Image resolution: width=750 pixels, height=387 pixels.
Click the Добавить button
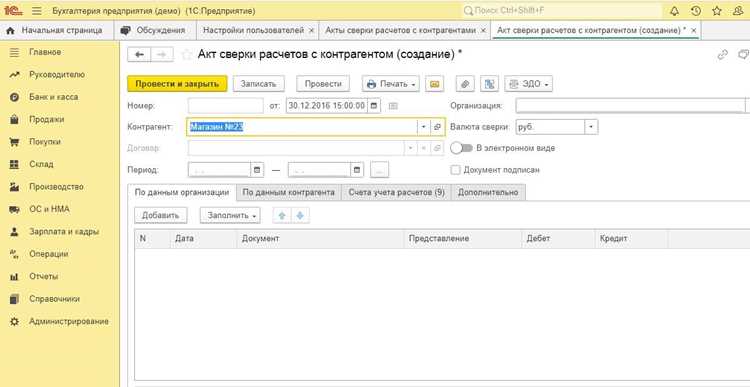[160, 215]
